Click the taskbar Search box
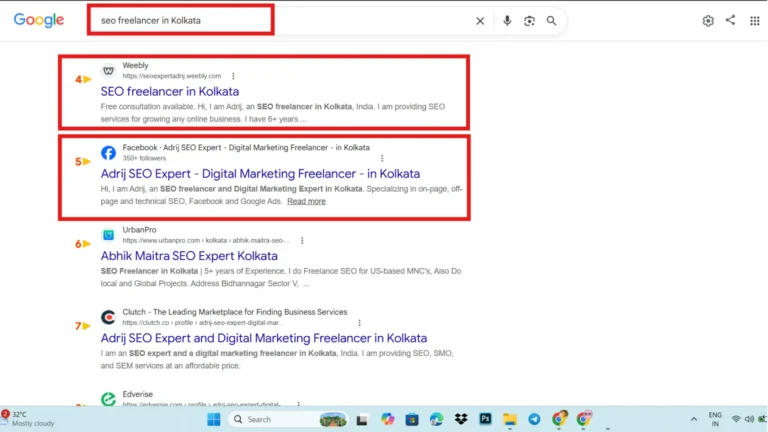The width and height of the screenshot is (768, 432). coord(289,419)
